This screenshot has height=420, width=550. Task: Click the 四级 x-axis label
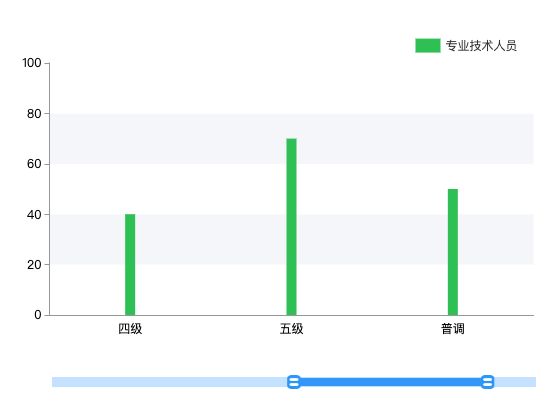point(130,329)
